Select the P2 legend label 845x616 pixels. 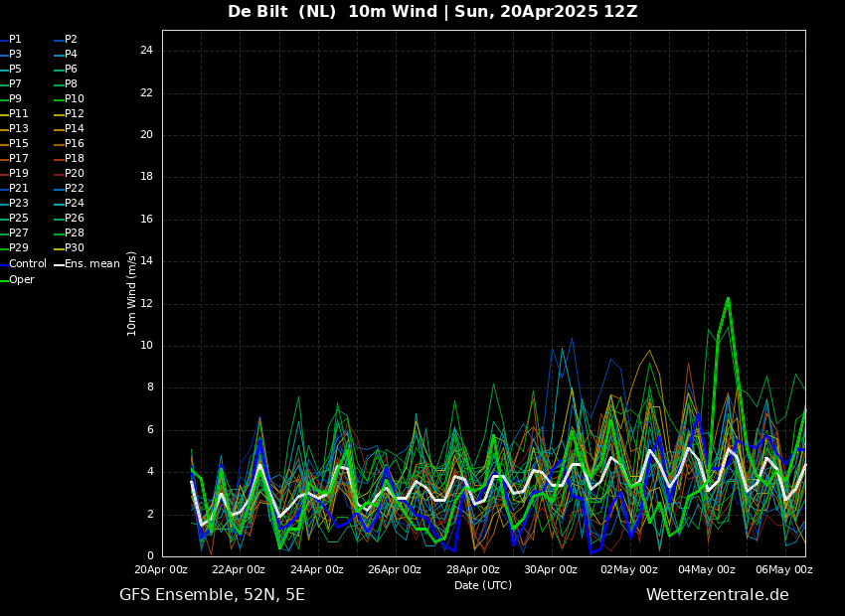tap(66, 40)
